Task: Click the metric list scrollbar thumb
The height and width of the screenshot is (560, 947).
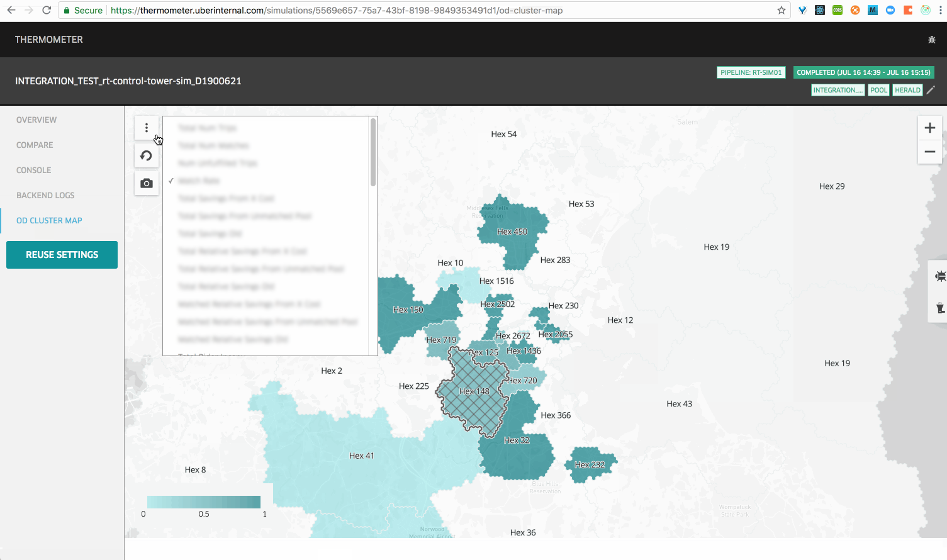Action: pos(373,152)
